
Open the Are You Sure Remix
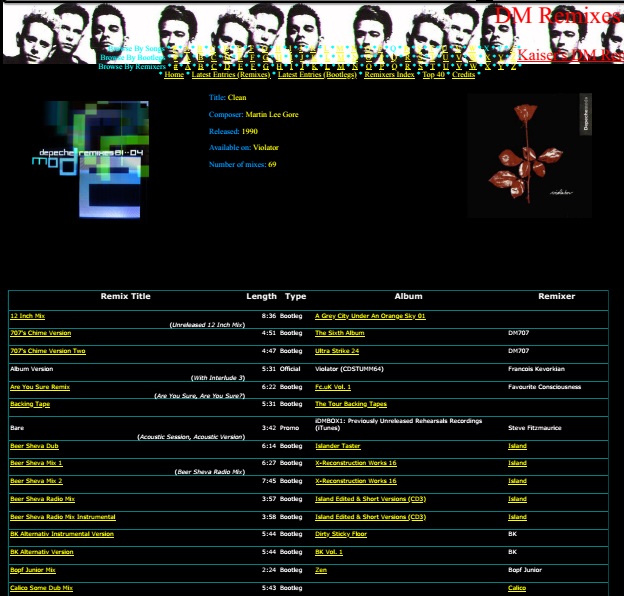point(40,387)
